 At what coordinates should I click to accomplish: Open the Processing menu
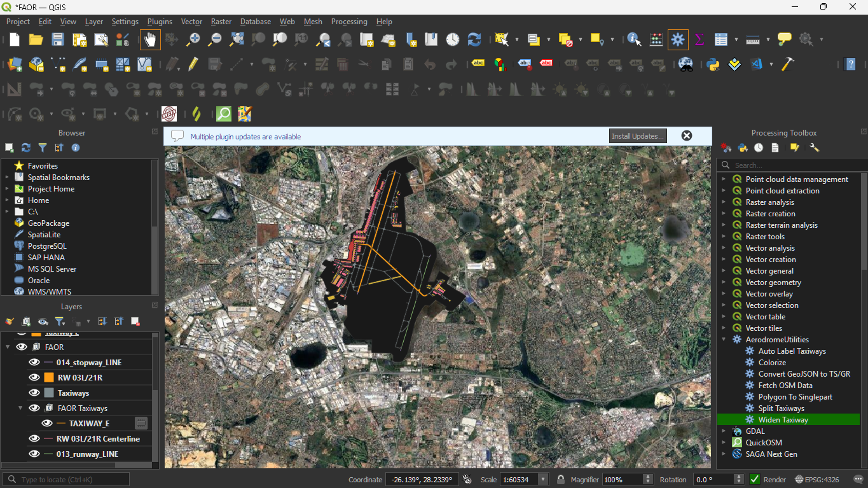pos(348,22)
